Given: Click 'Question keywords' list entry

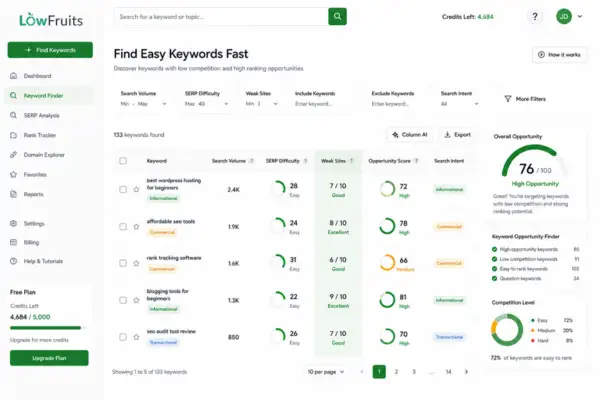Looking at the screenshot, I should tap(535, 278).
